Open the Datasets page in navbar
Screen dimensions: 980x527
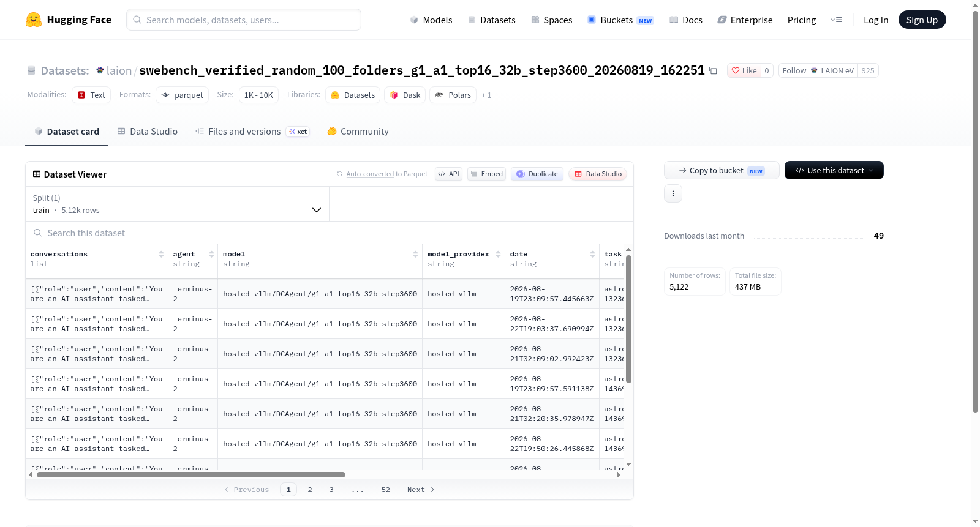(491, 20)
